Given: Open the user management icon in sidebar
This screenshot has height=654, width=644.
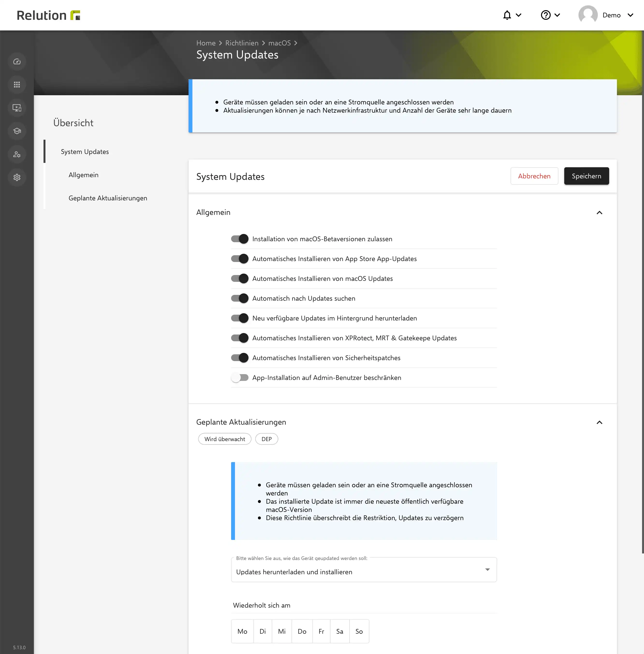Looking at the screenshot, I should click(x=17, y=154).
